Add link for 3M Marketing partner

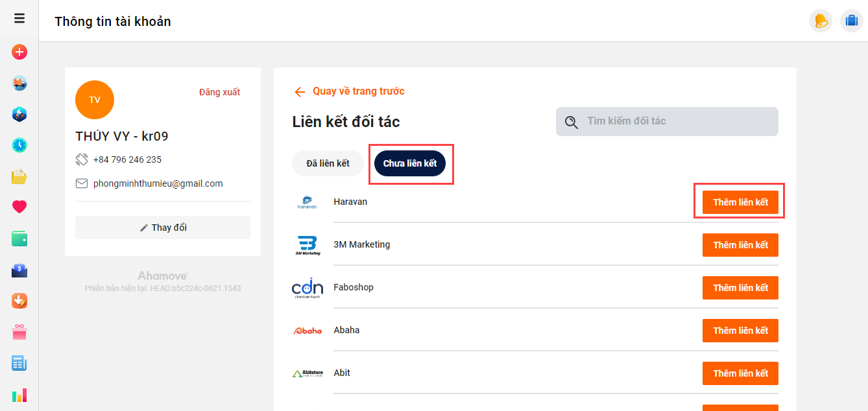740,245
